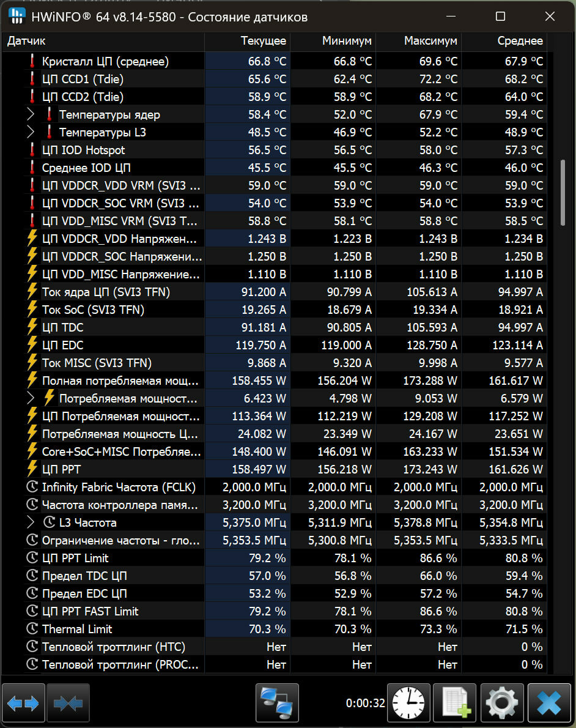Click the HWiNFO app icon in title bar

pyautogui.click(x=17, y=17)
